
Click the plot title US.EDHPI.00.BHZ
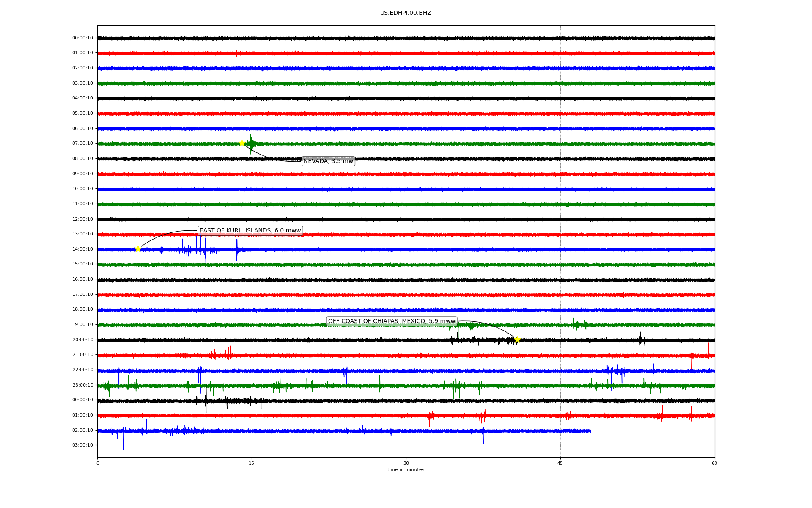[x=406, y=13]
